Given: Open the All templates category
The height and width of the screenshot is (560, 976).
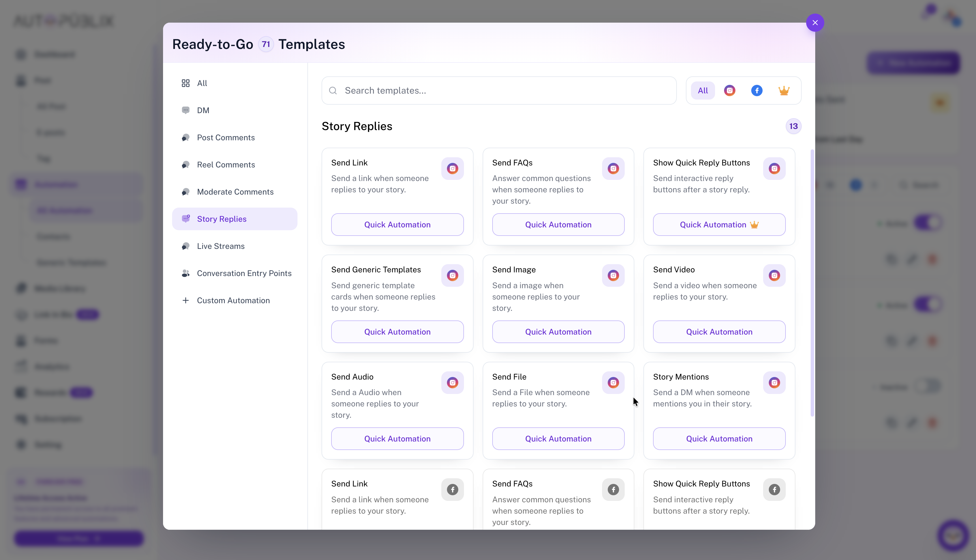Looking at the screenshot, I should [x=234, y=83].
